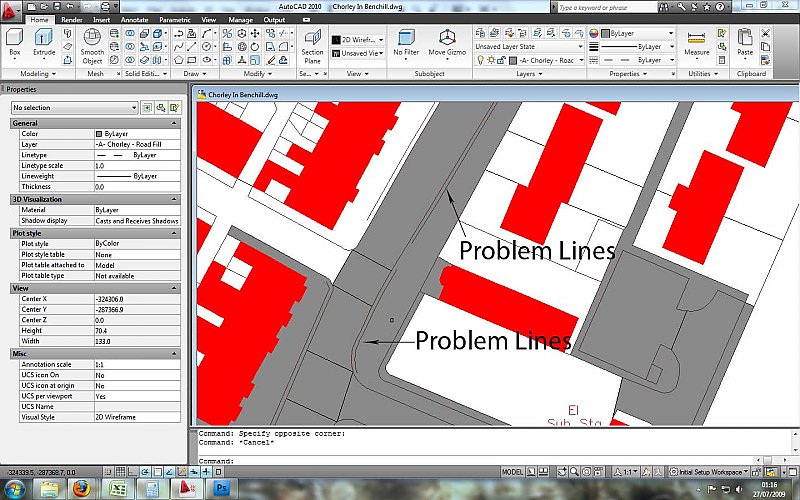This screenshot has height=500, width=800.
Task: Toggle MODEL space button in status bar
Action: pyautogui.click(x=512, y=471)
